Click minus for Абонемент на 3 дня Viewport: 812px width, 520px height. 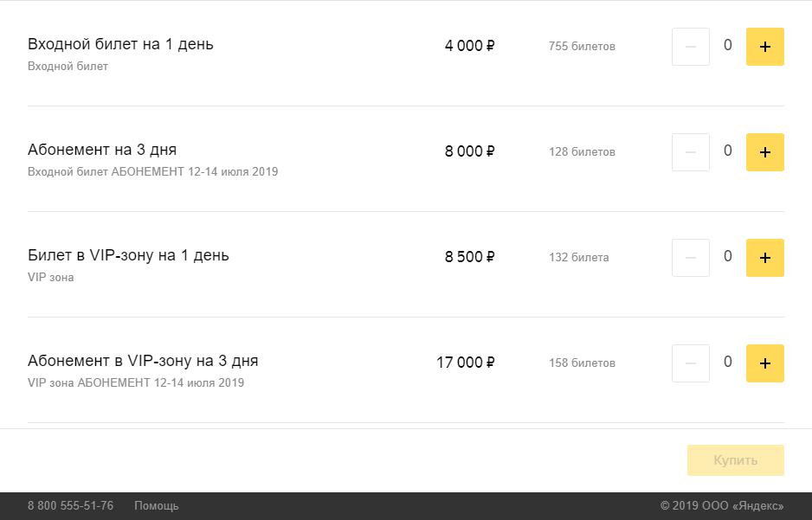click(x=690, y=152)
